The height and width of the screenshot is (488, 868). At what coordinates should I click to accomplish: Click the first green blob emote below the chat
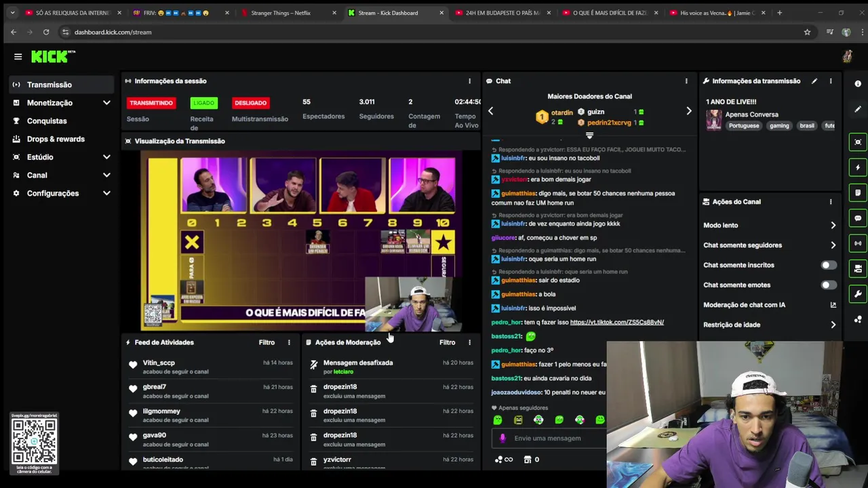click(x=498, y=420)
